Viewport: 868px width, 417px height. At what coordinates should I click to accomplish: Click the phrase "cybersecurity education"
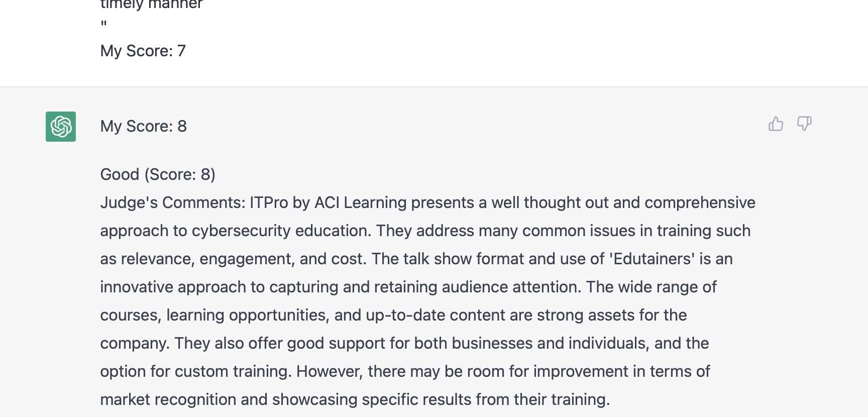tap(281, 231)
